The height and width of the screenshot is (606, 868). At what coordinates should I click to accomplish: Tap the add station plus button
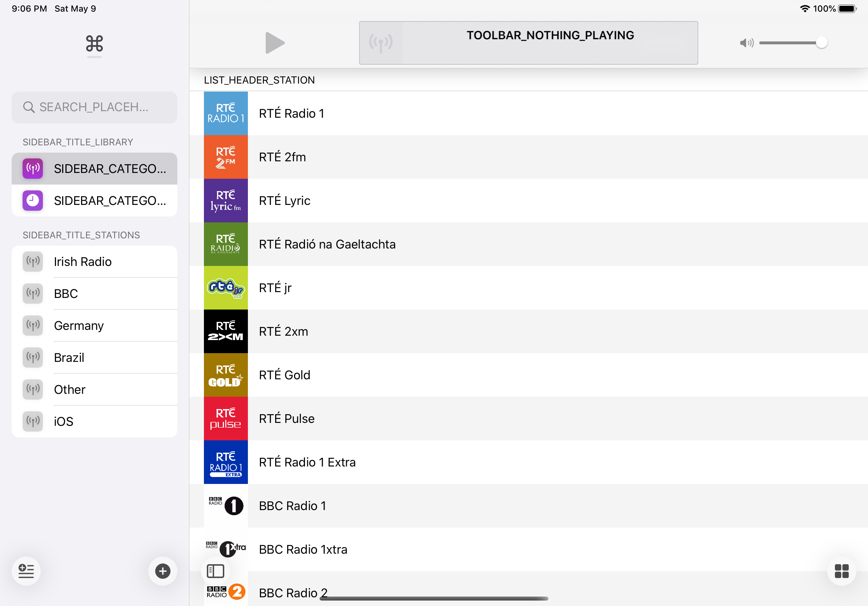click(x=162, y=571)
